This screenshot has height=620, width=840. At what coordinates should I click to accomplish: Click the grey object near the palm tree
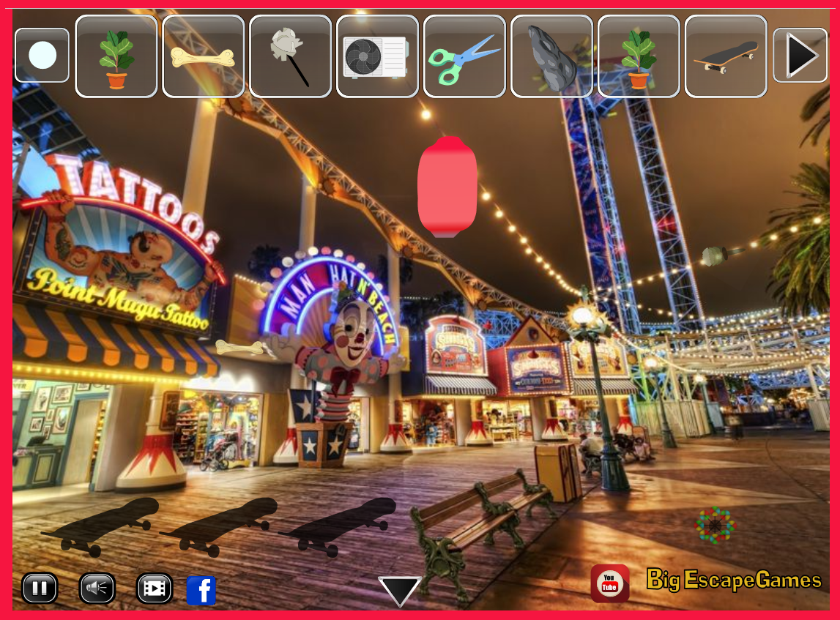pos(714,256)
